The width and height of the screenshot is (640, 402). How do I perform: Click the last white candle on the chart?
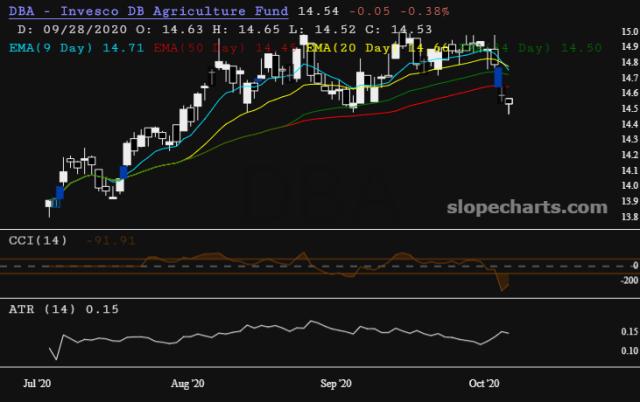509,102
